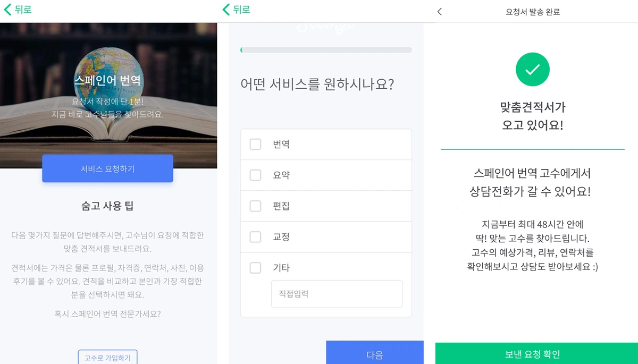Click the 고수로 가입하기 button
Screen dimensions: 638x364
(x=107, y=358)
